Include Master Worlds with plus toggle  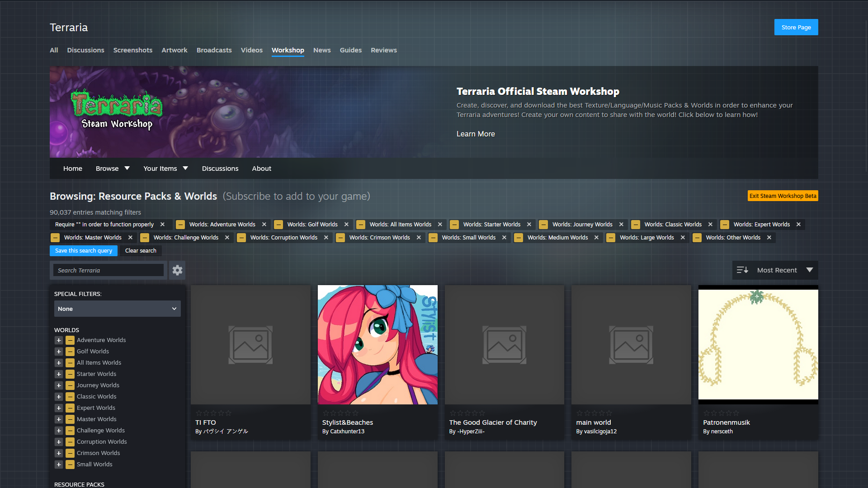(59, 419)
